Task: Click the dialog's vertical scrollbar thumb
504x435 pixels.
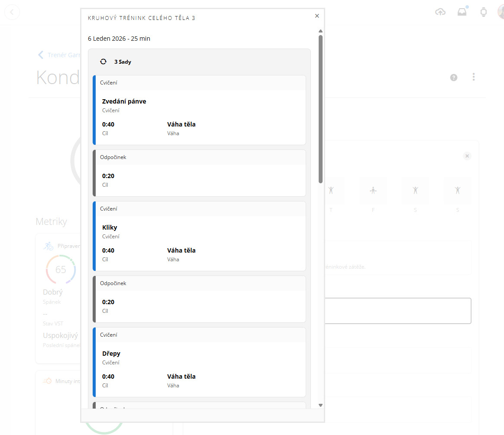Action: click(320, 108)
